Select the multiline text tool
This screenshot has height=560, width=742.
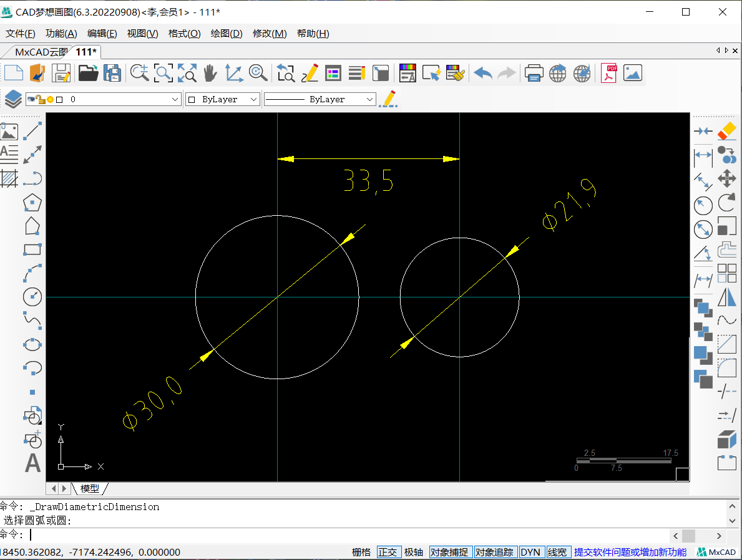pyautogui.click(x=9, y=155)
